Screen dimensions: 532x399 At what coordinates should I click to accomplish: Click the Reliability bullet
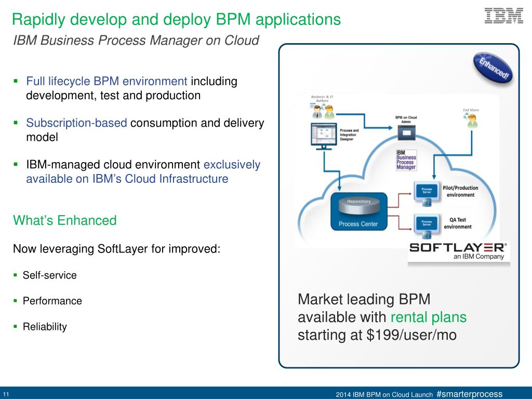click(45, 327)
